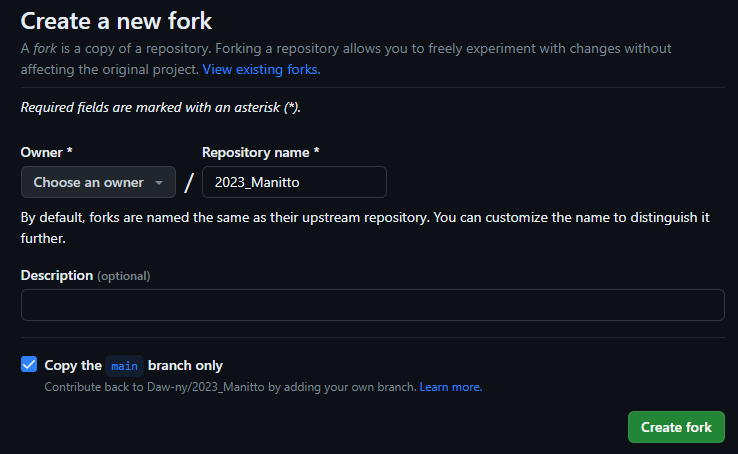Click the '(optional)' text next to Description
The height and width of the screenshot is (454, 738).
pyautogui.click(x=124, y=276)
